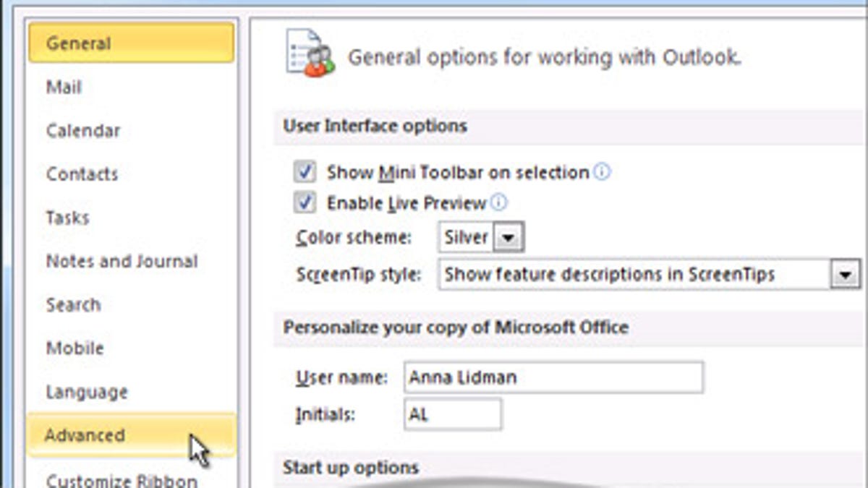This screenshot has width=868, height=488.
Task: Select the General category
Action: 131,43
